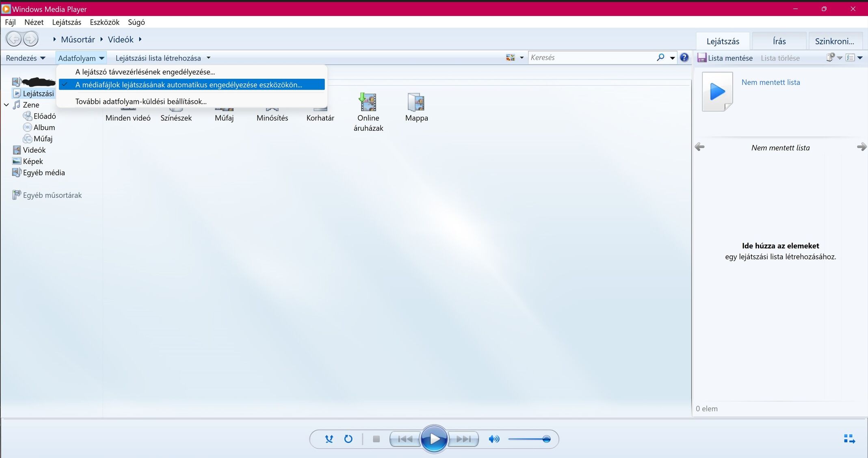Switch to the Írás tab
Image resolution: width=868 pixels, height=458 pixels.
click(x=779, y=41)
